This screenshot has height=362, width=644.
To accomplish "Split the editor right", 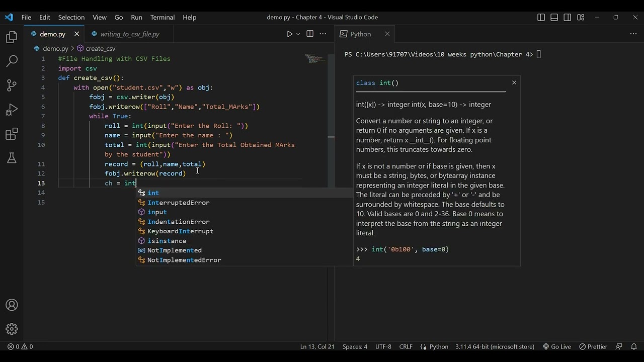I will [x=310, y=34].
